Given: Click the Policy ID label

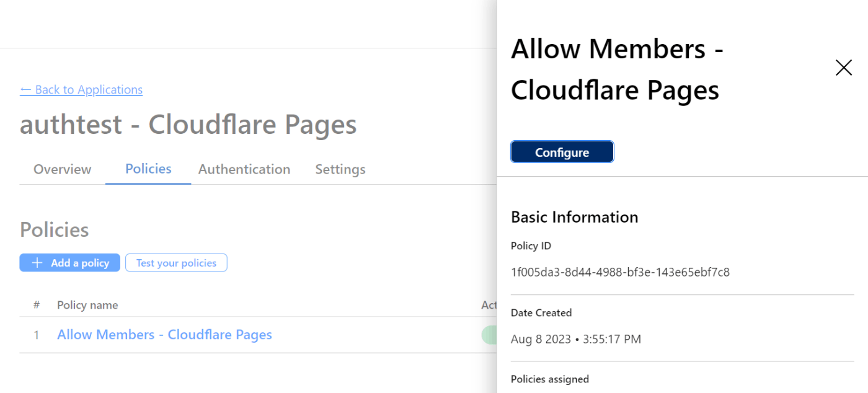Looking at the screenshot, I should 531,246.
